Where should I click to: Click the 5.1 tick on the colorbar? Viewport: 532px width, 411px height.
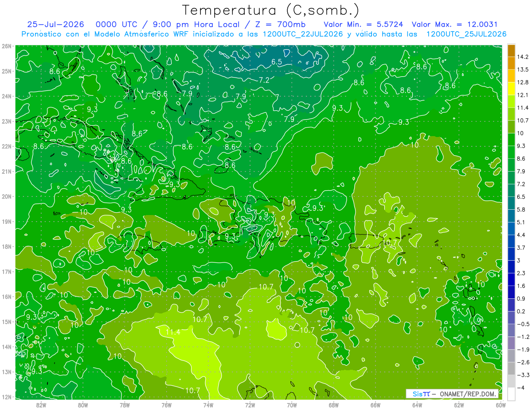pyautogui.click(x=520, y=222)
